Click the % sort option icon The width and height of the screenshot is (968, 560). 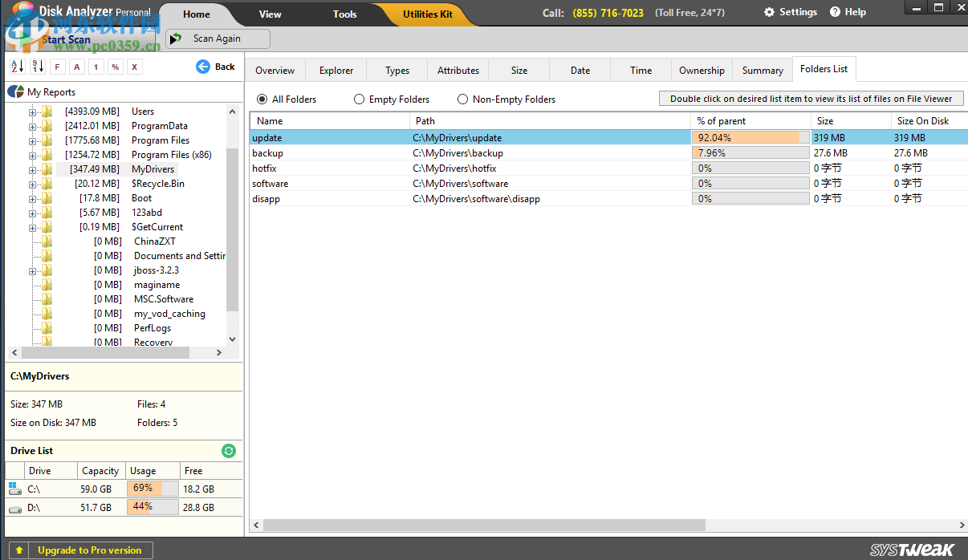[x=115, y=67]
